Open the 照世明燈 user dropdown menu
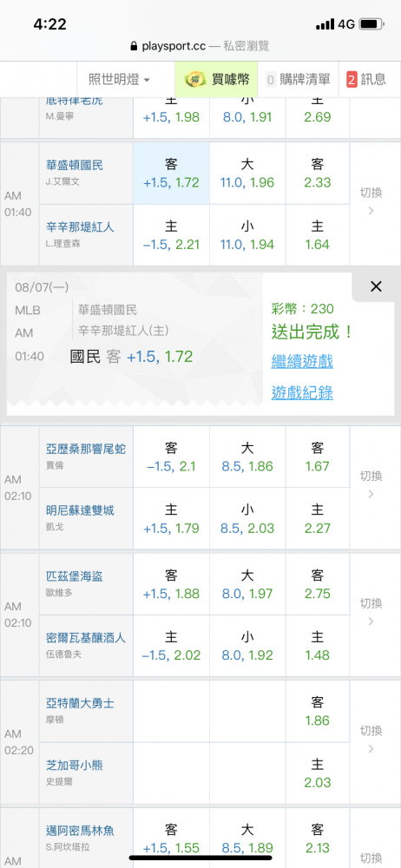This screenshot has width=401, height=868. click(119, 80)
